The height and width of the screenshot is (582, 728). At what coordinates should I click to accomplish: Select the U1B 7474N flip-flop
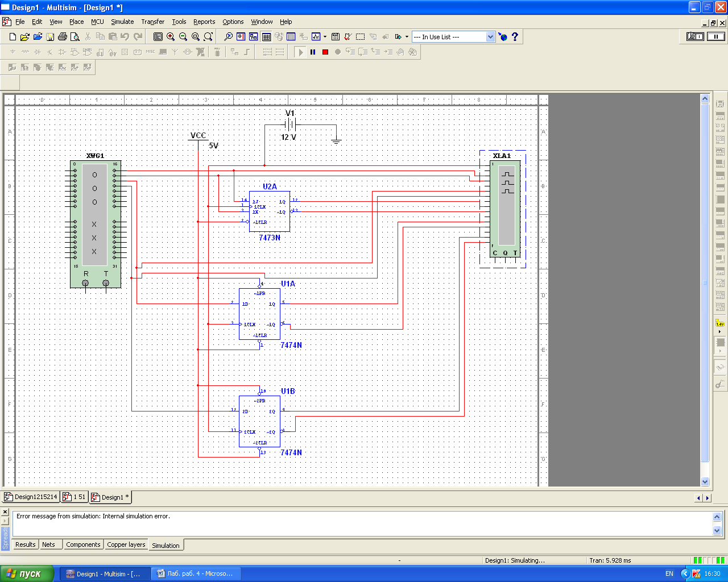point(260,421)
